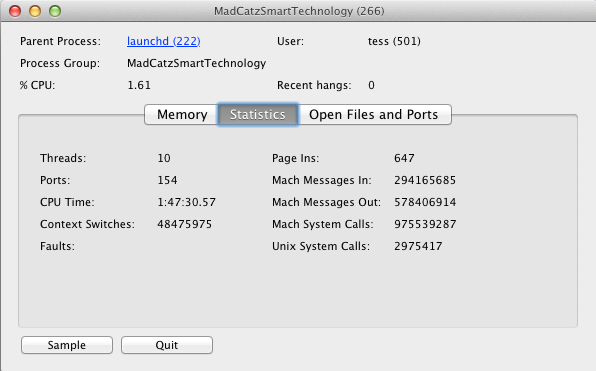This screenshot has height=371, width=596.
Task: Click the Context Switches: label
Action: [87, 224]
